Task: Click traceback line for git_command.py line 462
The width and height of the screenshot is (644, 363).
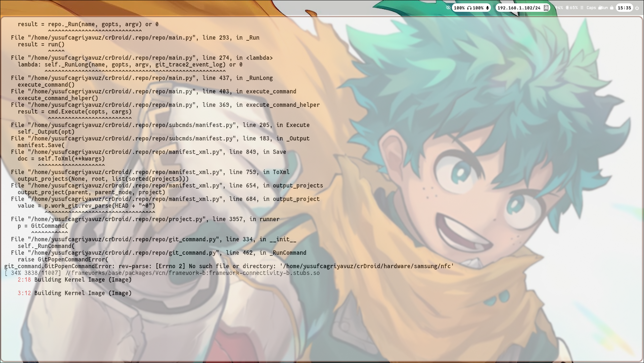Action: point(158,253)
